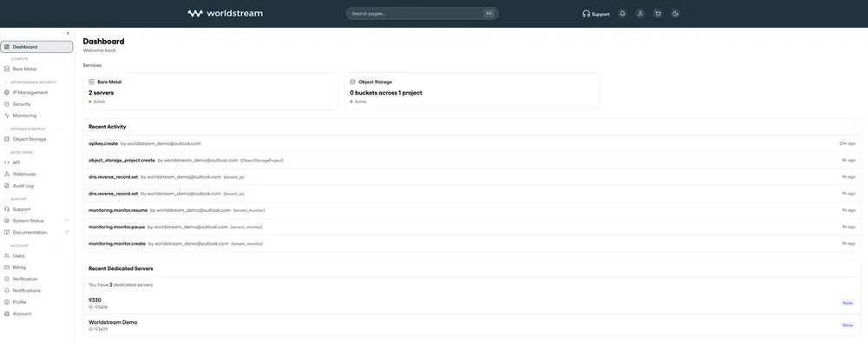
Task: Click the Bare Metal server icon in card
Action: click(91, 82)
